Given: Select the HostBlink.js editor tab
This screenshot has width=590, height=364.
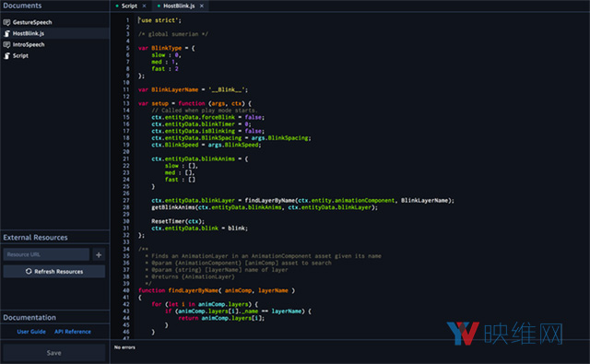Looking at the screenshot, I should click(179, 6).
